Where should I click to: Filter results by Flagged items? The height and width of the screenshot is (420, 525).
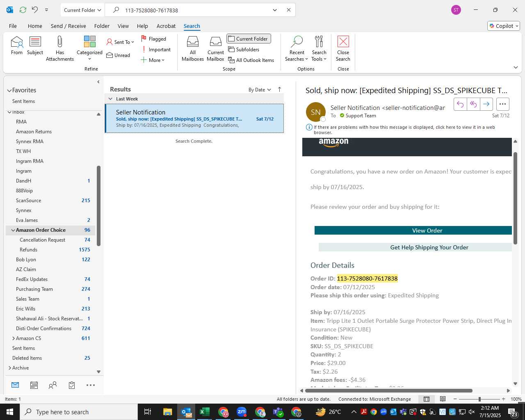point(153,39)
